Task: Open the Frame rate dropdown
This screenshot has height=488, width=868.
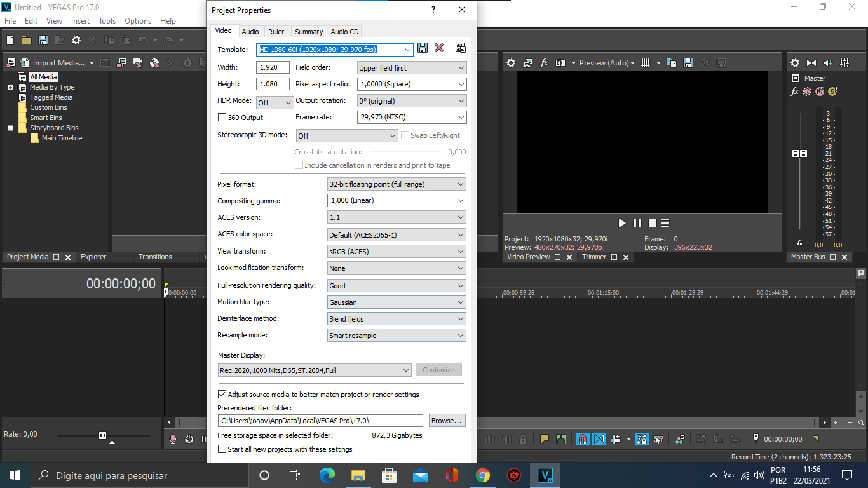Action: click(x=412, y=117)
